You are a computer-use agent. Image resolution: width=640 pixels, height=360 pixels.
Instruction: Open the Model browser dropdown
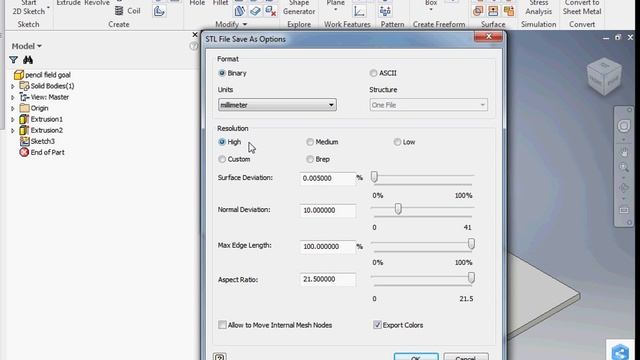27,46
